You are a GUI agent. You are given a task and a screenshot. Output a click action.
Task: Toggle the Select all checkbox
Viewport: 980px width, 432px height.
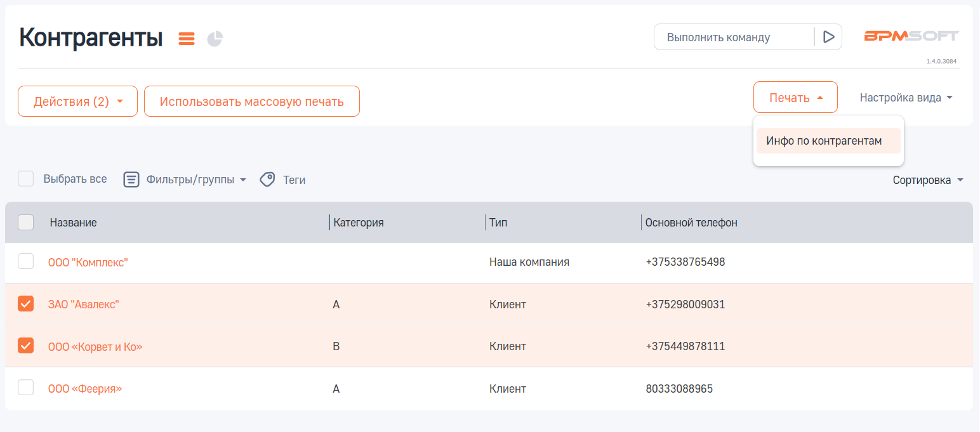point(26,179)
